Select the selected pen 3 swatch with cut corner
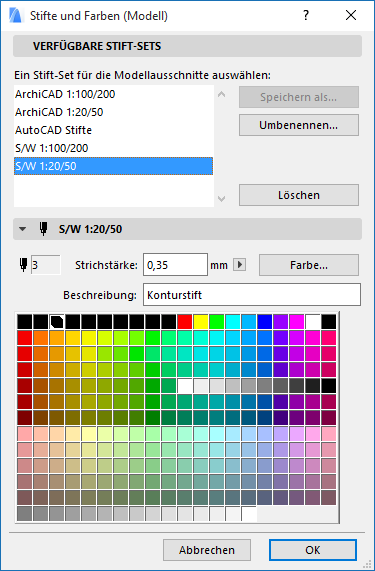The height and width of the screenshot is (571, 375). pyautogui.click(x=57, y=322)
